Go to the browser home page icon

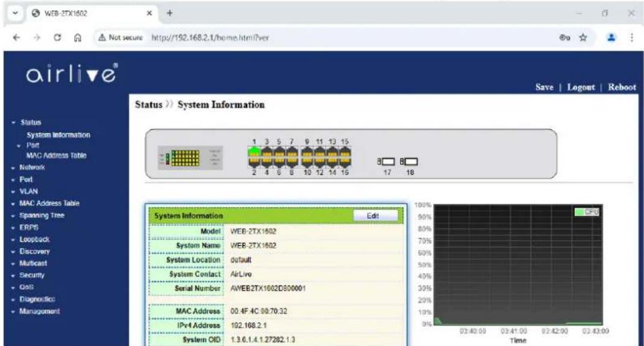(77, 37)
